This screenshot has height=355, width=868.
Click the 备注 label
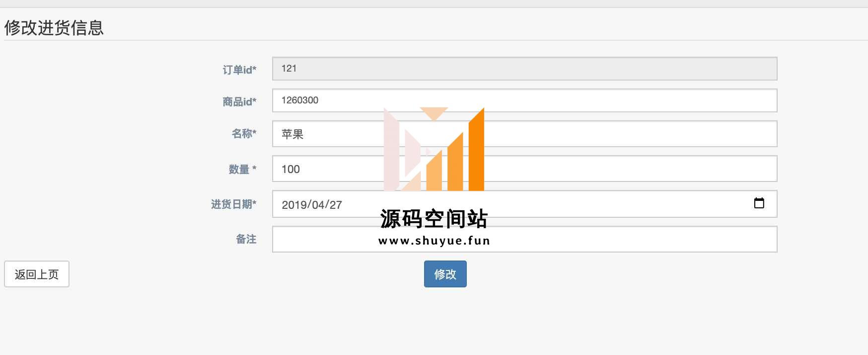coord(246,239)
